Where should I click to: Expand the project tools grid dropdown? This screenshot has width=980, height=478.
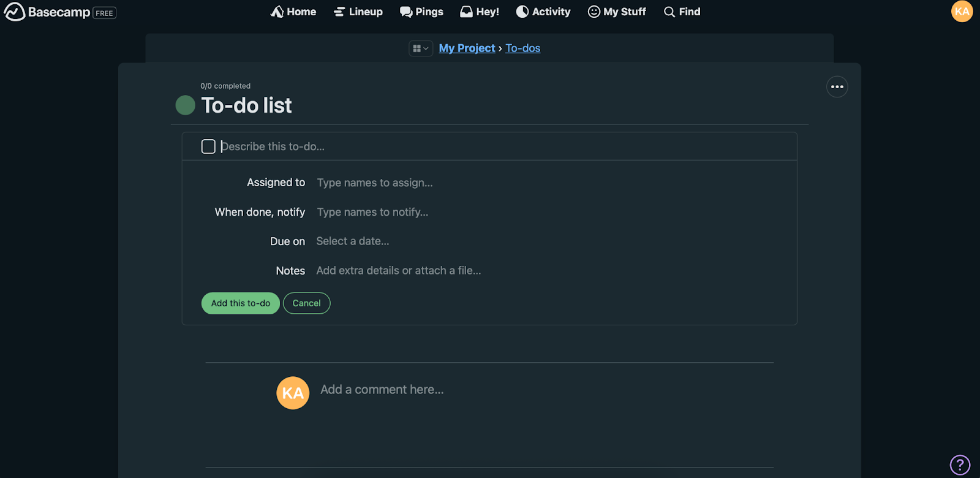coord(421,48)
